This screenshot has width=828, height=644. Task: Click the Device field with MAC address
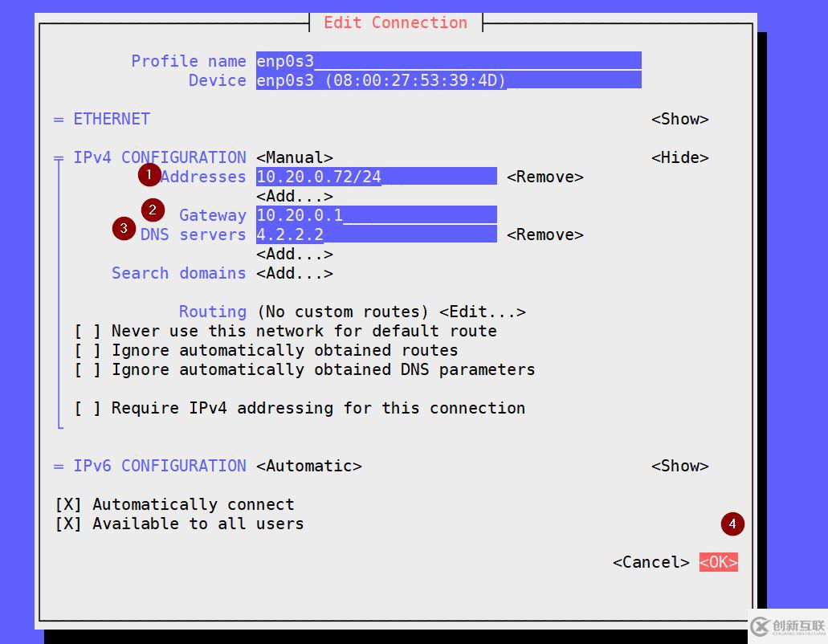pyautogui.click(x=448, y=80)
